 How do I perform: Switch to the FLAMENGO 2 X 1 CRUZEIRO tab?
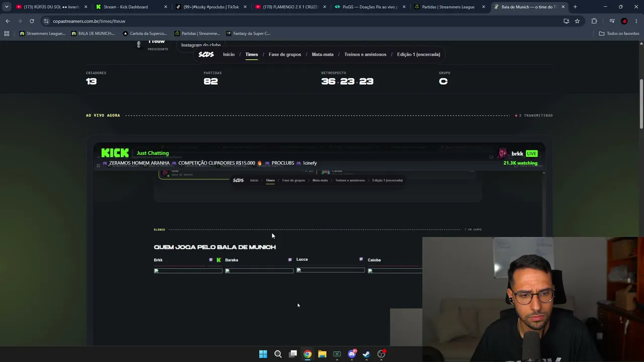click(x=289, y=7)
